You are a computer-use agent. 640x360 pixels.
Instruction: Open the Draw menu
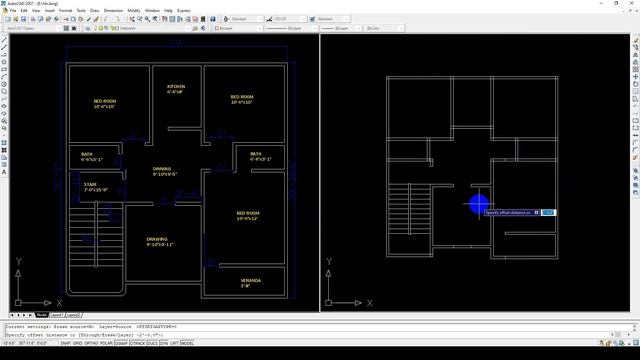tap(95, 10)
